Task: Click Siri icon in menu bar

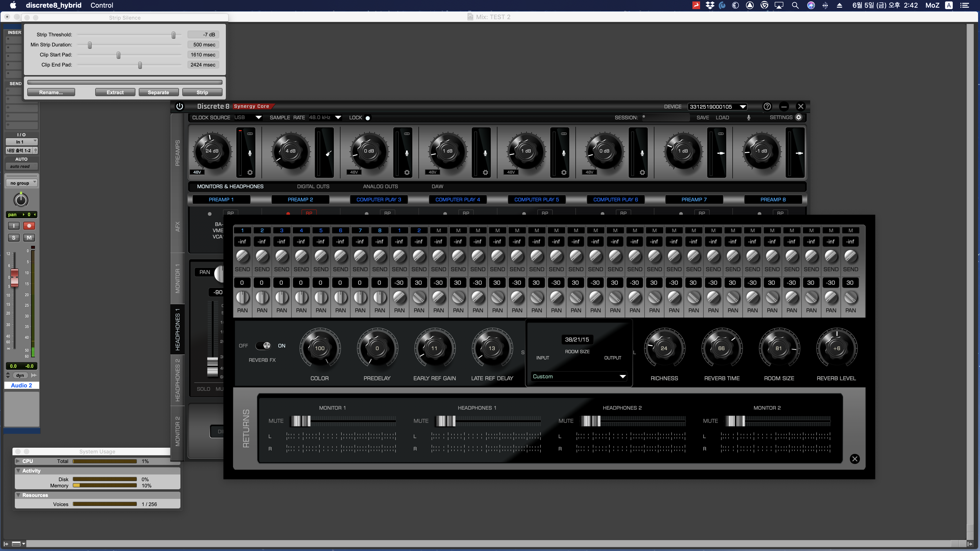Action: (811, 5)
